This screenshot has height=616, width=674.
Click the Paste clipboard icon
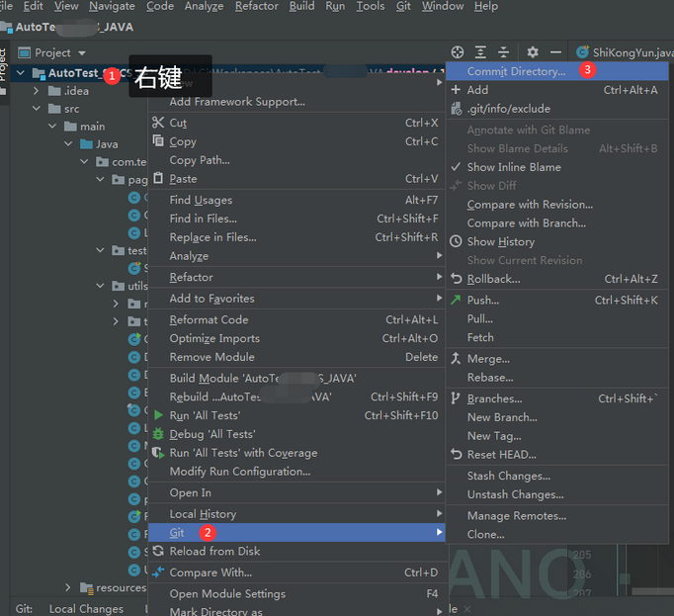(158, 178)
